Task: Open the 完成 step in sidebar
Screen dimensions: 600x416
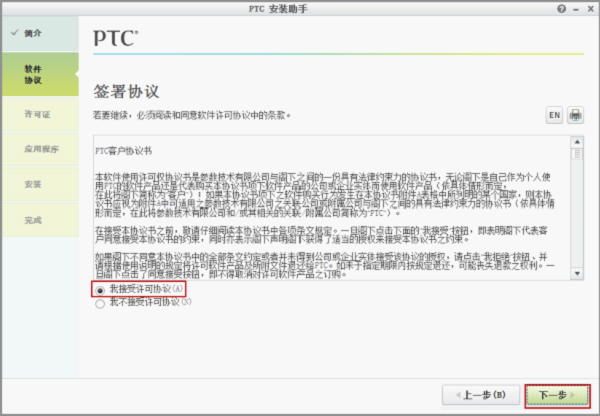Action: [x=41, y=220]
